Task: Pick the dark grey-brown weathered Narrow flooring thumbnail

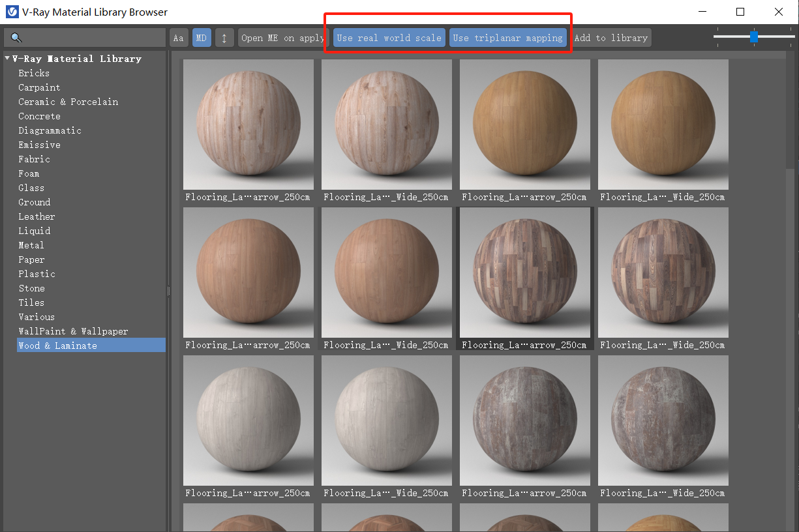Action: pyautogui.click(x=525, y=421)
